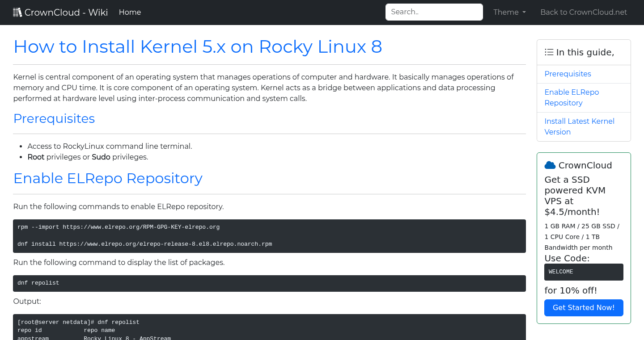Screen dimensions: 644x340
Task: Click the CrownCloud - Wiki site title
Action: pos(60,12)
